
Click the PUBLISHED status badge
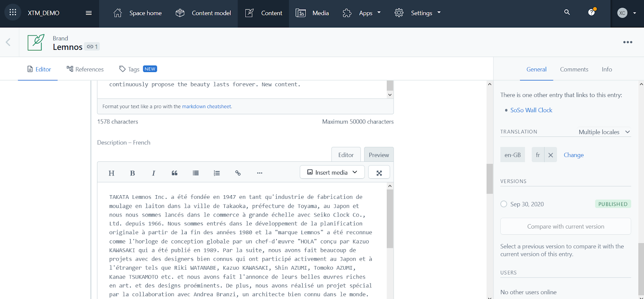(613, 204)
